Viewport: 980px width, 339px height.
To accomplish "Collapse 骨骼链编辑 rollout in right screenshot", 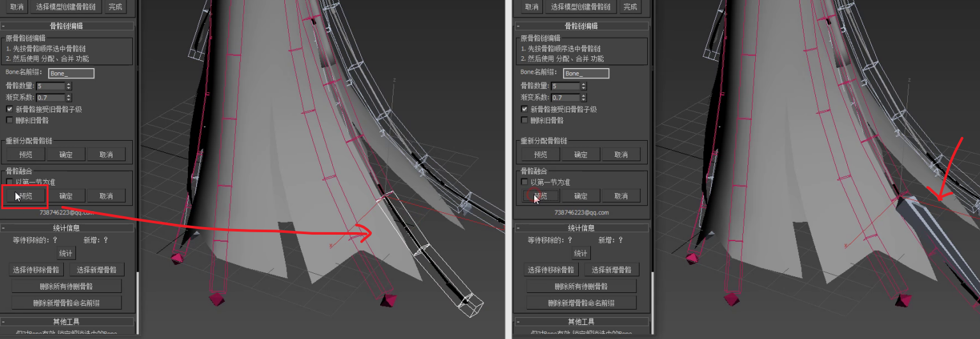I will [x=582, y=26].
